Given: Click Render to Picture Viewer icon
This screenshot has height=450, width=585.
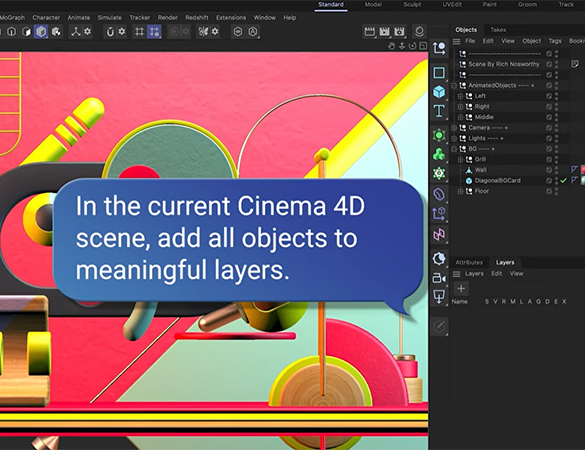Looking at the screenshot, I should click(x=384, y=32).
